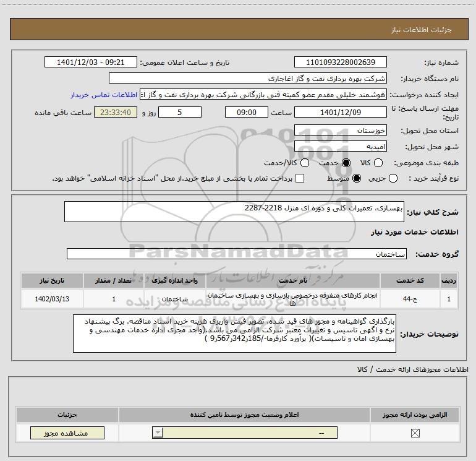Select the متوسط purchase type radio
Screen dimensions: 476x461
point(357,178)
